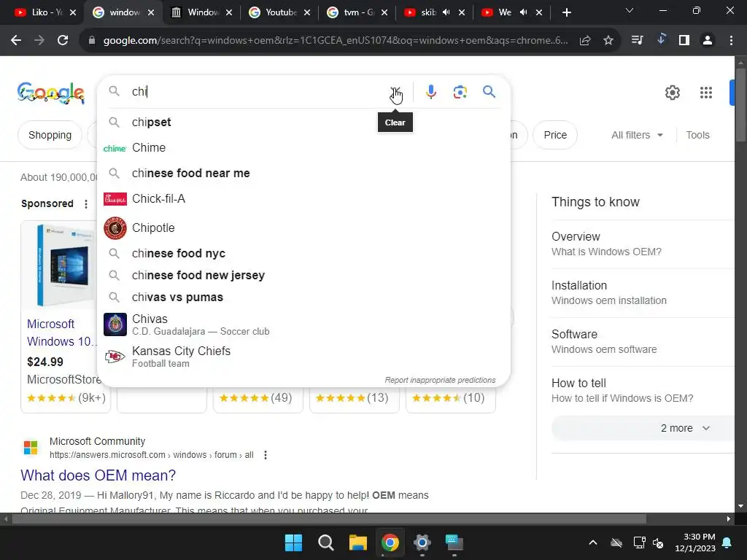Open the media controls button
This screenshot has width=747, height=560.
click(637, 41)
